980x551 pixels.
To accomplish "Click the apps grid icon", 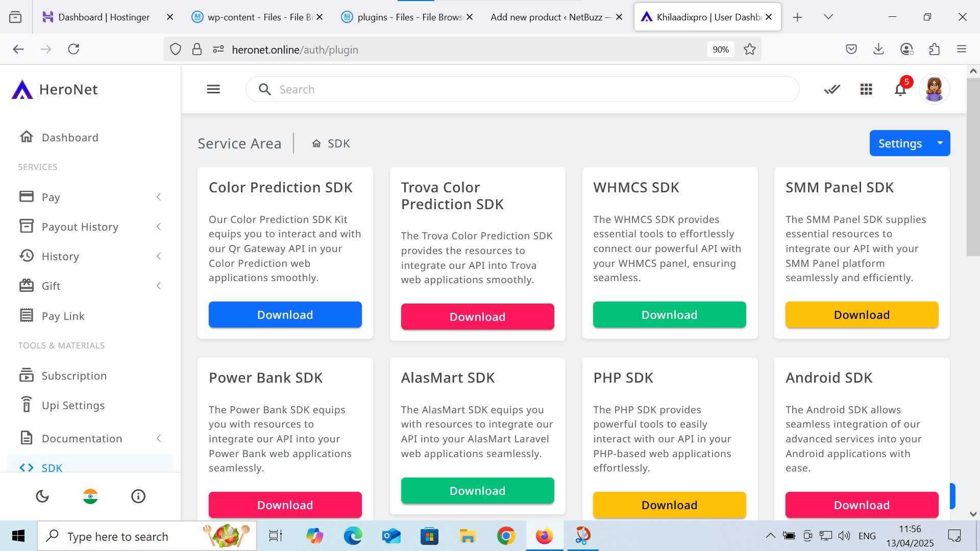I will 866,90.
